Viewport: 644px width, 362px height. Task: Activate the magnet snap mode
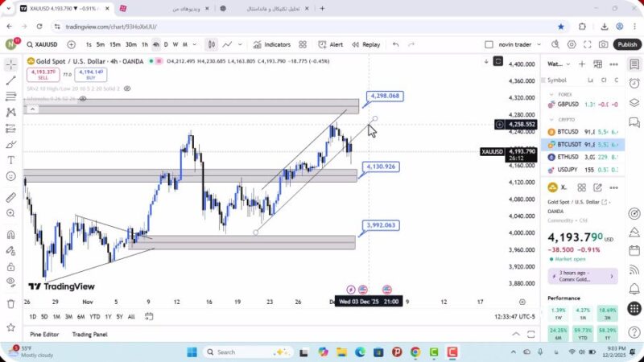pyautogui.click(x=10, y=236)
